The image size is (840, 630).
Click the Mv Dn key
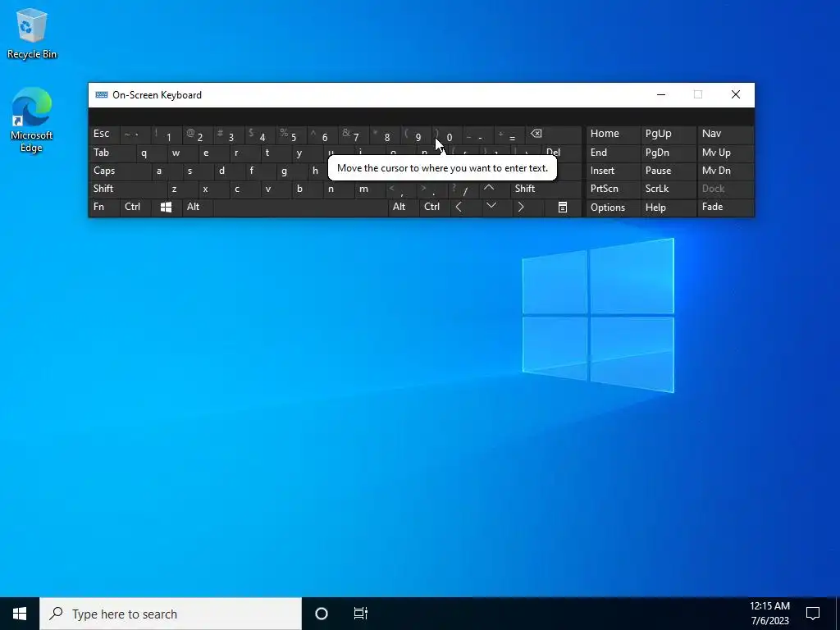coord(725,171)
